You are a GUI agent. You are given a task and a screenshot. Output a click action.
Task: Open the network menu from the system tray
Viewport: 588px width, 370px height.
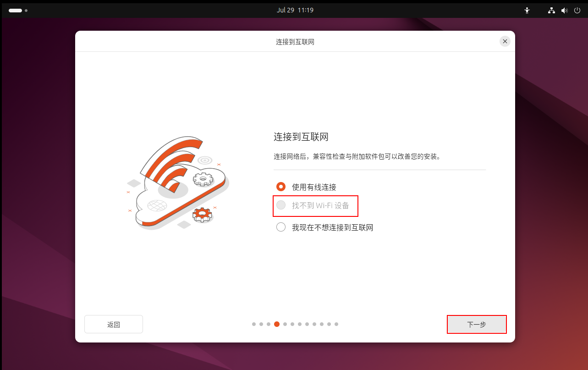pyautogui.click(x=551, y=10)
